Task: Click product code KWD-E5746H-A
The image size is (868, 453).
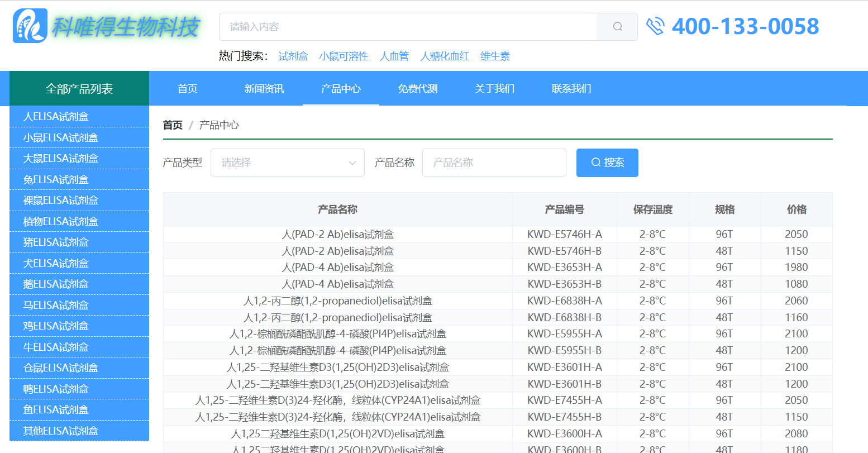Action: (565, 235)
